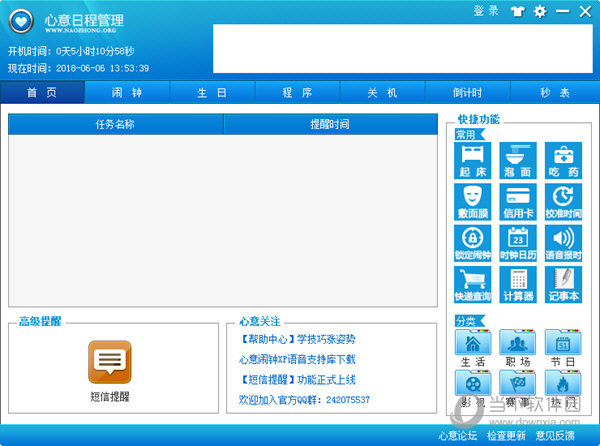
Task: Minimize the window with the dash button
Action: [562, 11]
